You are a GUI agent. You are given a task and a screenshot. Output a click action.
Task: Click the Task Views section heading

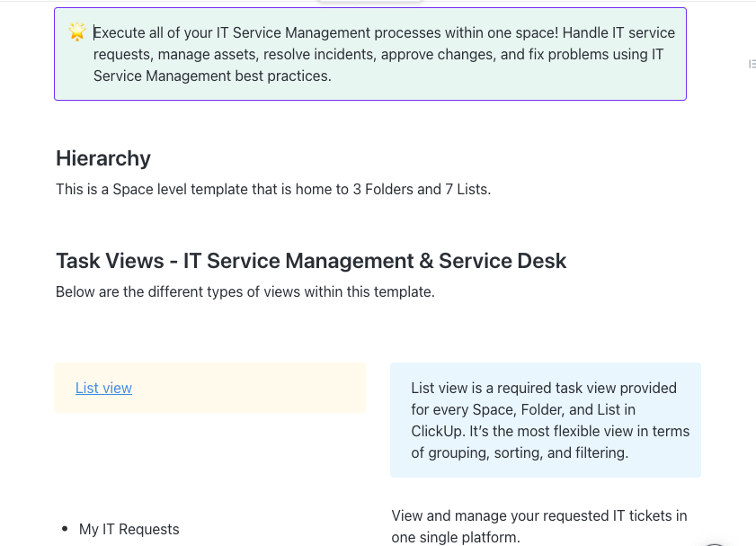click(x=311, y=261)
